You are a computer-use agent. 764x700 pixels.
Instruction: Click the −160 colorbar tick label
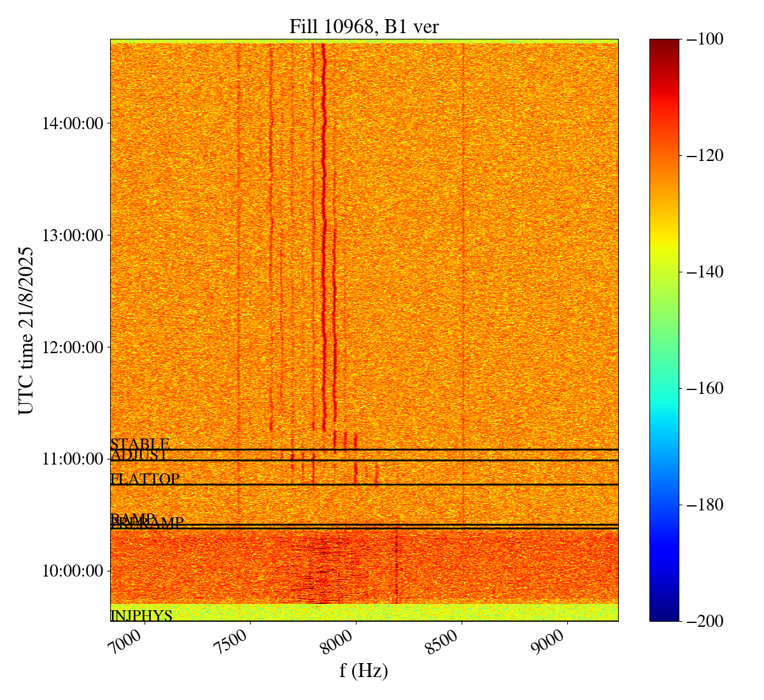(x=705, y=388)
